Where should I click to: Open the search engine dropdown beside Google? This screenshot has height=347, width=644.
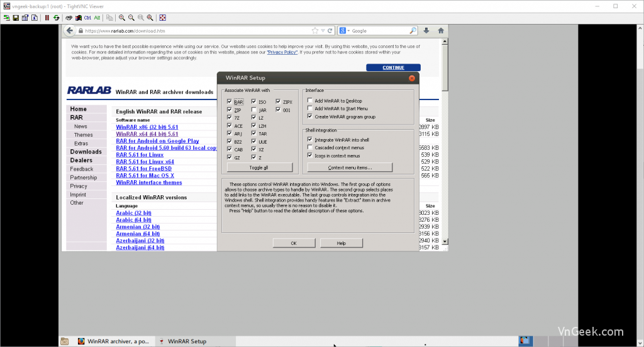coord(348,31)
